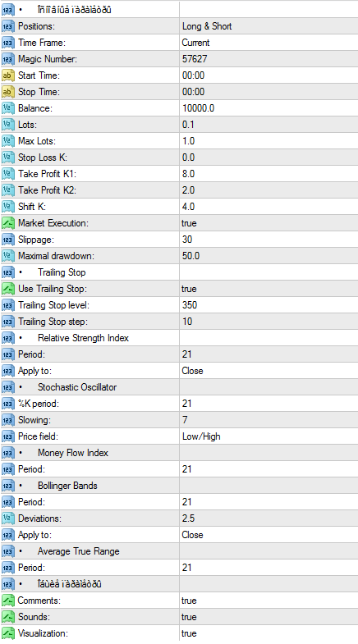Click the string icon beside Start Time
358x644 pixels.
click(8, 75)
